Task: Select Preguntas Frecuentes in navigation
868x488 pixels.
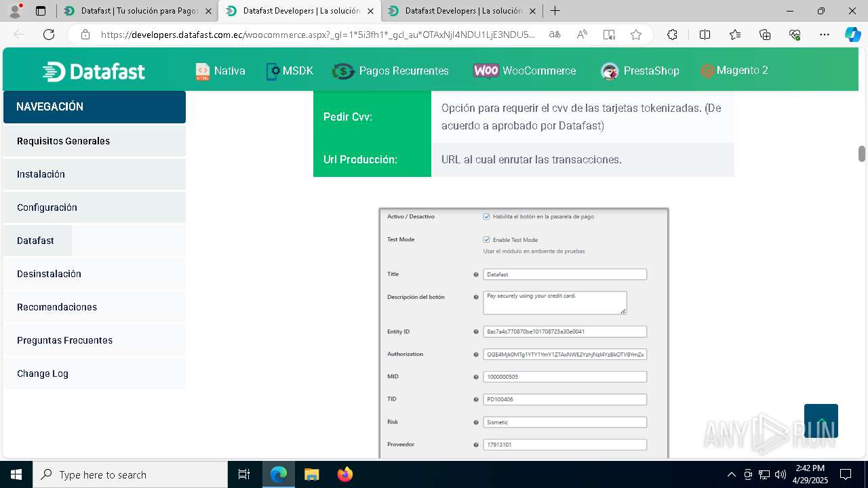Action: click(x=94, y=340)
